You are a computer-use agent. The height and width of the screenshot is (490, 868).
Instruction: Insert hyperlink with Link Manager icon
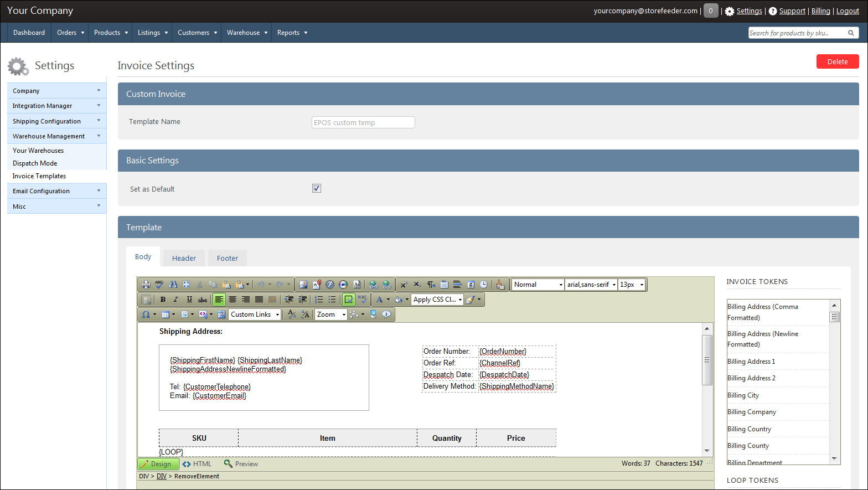[374, 285]
